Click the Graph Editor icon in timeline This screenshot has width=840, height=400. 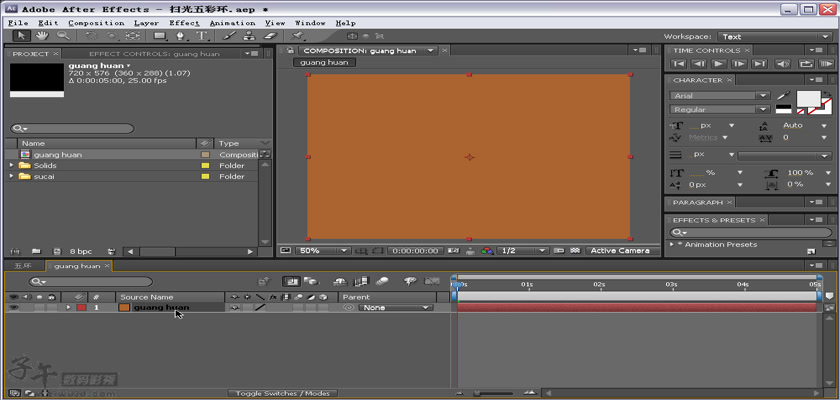[431, 281]
